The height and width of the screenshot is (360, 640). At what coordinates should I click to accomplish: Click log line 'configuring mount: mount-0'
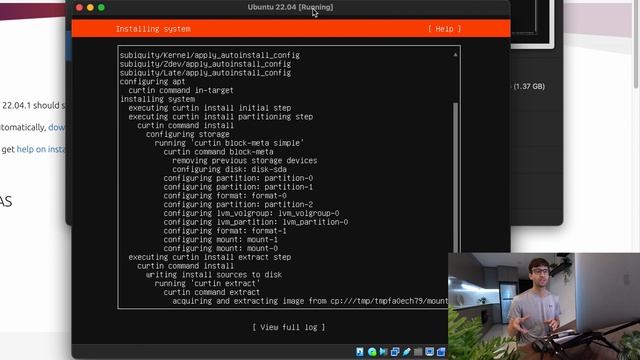coord(221,248)
